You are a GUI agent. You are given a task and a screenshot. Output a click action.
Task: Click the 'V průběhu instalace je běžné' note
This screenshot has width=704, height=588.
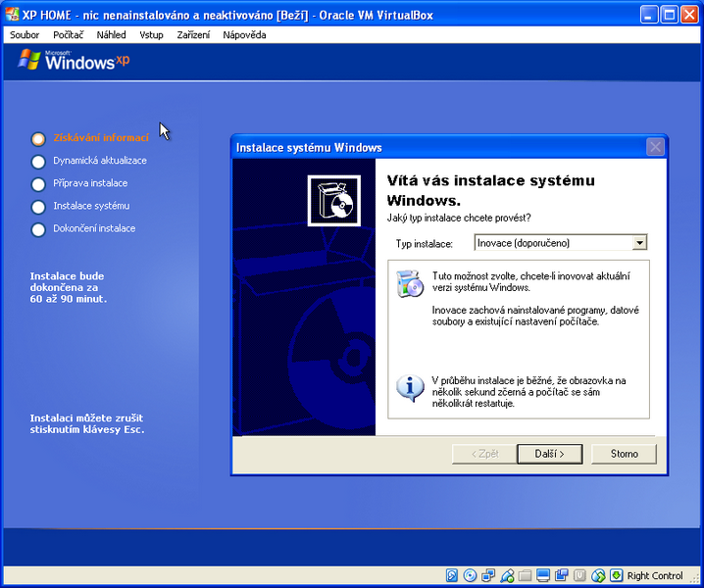tap(528, 392)
